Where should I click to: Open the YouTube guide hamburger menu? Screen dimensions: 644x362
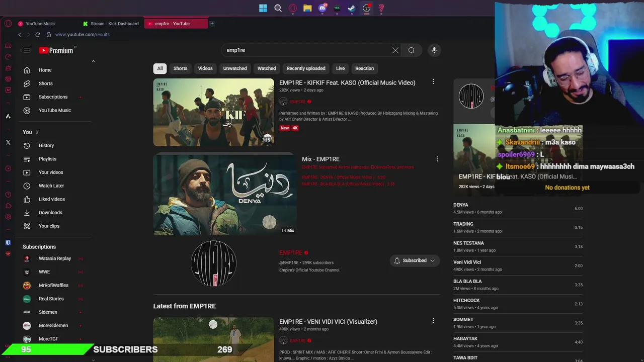point(27,50)
